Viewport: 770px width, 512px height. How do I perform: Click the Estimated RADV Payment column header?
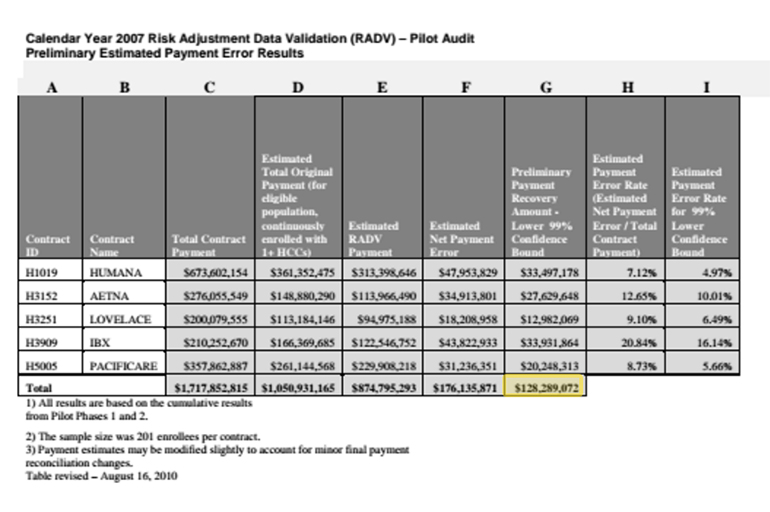coord(377,240)
